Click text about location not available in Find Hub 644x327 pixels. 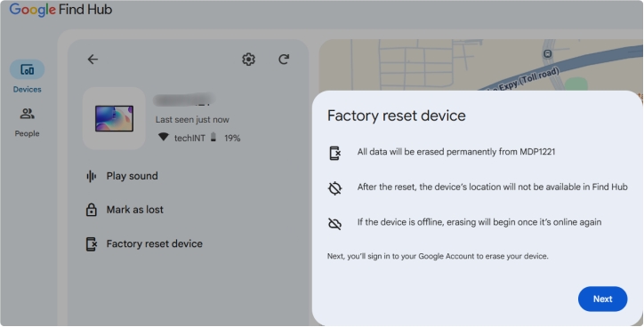[x=493, y=187]
